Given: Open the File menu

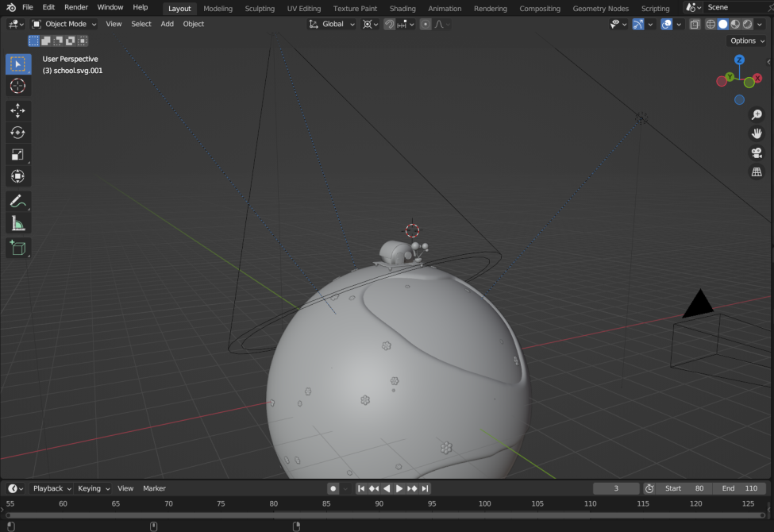Looking at the screenshot, I should [28, 7].
